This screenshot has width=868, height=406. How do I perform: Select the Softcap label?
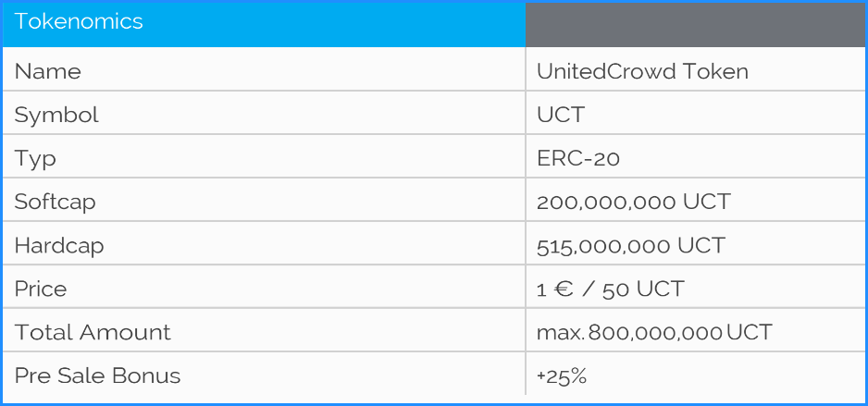coord(55,202)
